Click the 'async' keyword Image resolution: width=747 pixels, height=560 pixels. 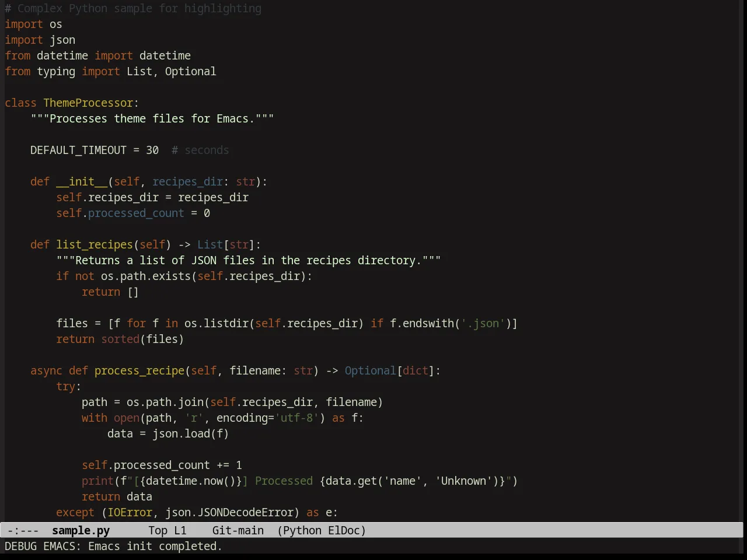point(46,370)
